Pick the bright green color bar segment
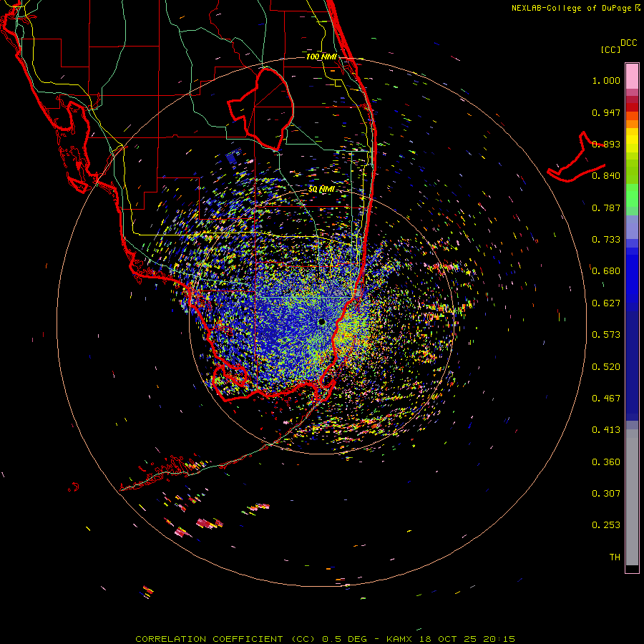 pyautogui.click(x=632, y=195)
